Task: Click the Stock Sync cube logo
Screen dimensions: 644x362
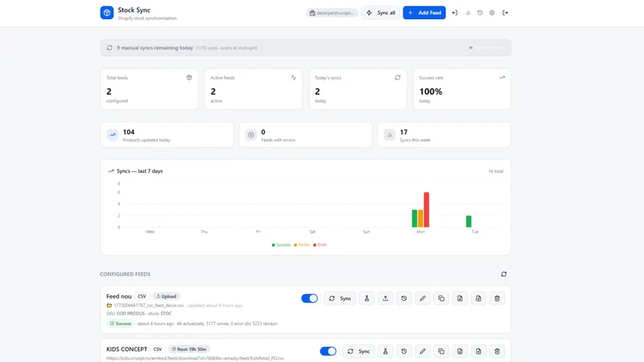Action: [107, 13]
